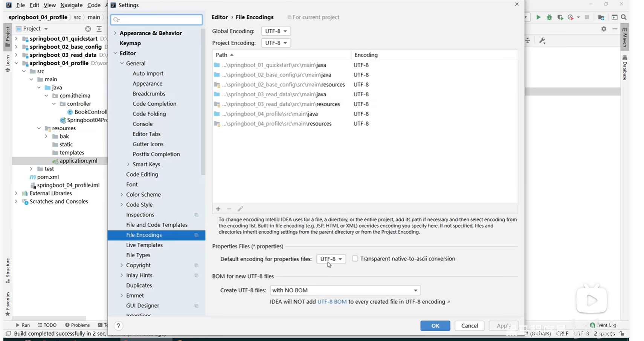Screen dimensions: 644x341
Task: Click Maven collapse all icon
Action: tap(528, 40)
